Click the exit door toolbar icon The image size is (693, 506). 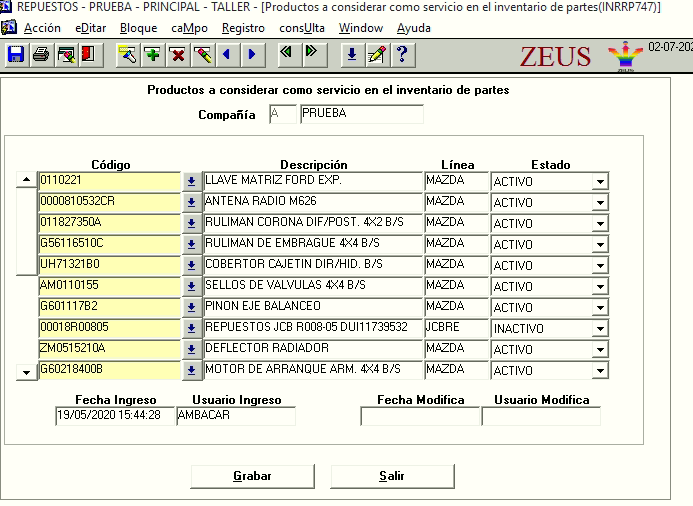pyautogui.click(x=88, y=55)
